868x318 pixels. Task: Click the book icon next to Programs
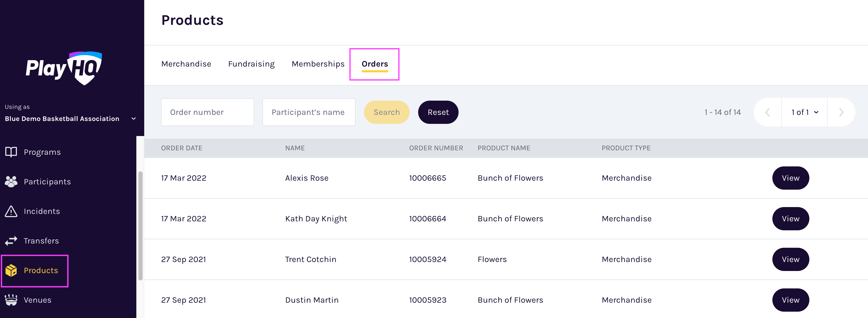11,152
